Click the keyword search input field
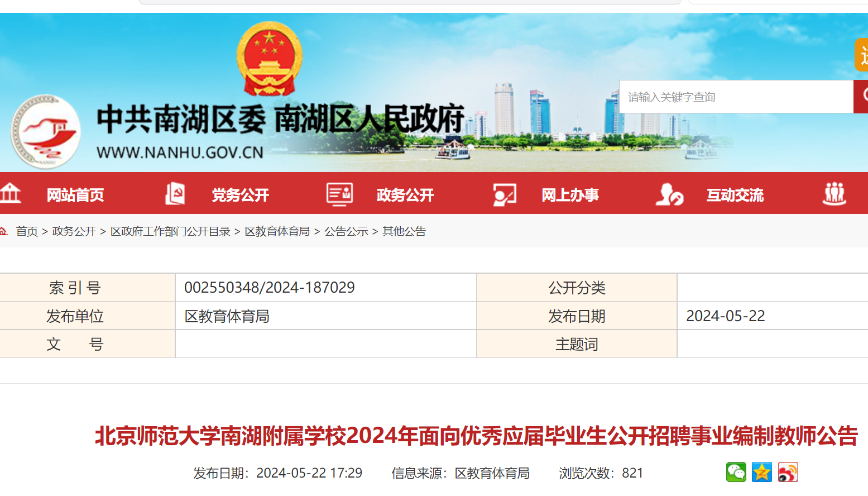The image size is (868, 496). point(736,97)
